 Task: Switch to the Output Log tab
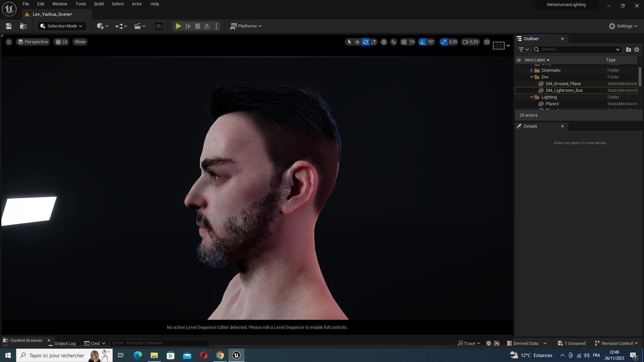coord(65,344)
